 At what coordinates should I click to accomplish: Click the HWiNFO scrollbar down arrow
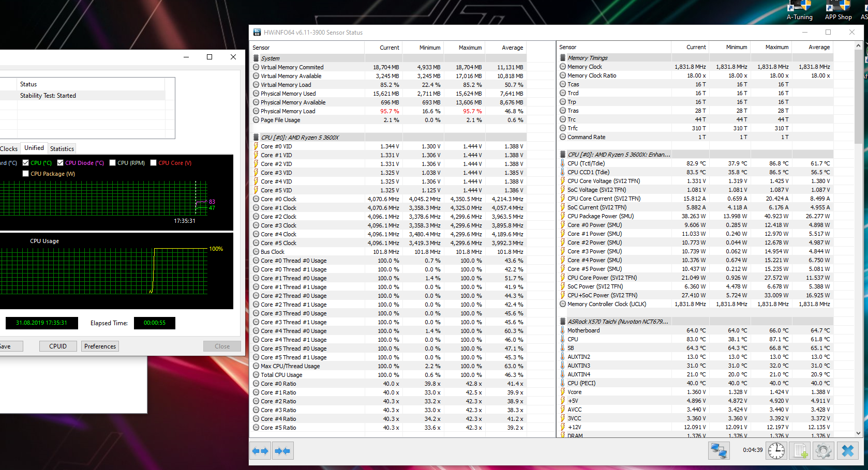pos(859,433)
